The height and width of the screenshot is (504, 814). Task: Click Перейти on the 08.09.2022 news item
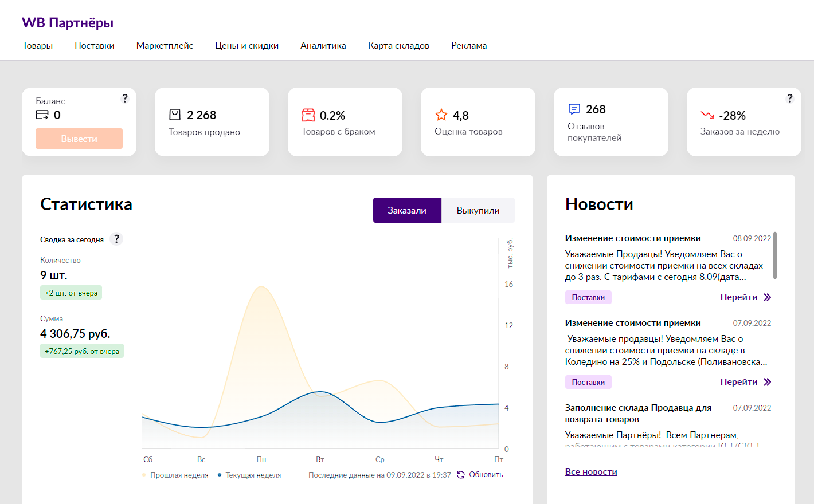739,297
